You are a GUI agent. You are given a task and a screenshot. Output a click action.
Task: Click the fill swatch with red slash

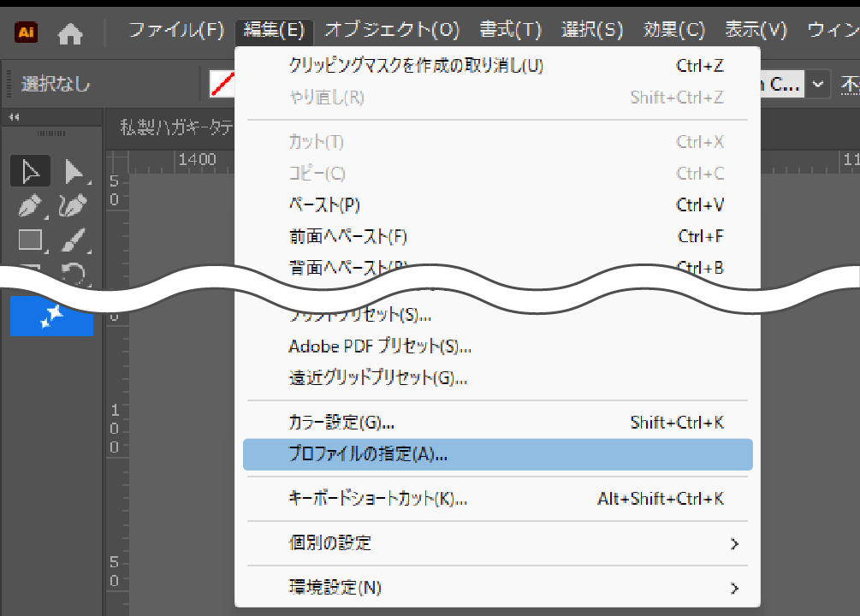pos(222,84)
